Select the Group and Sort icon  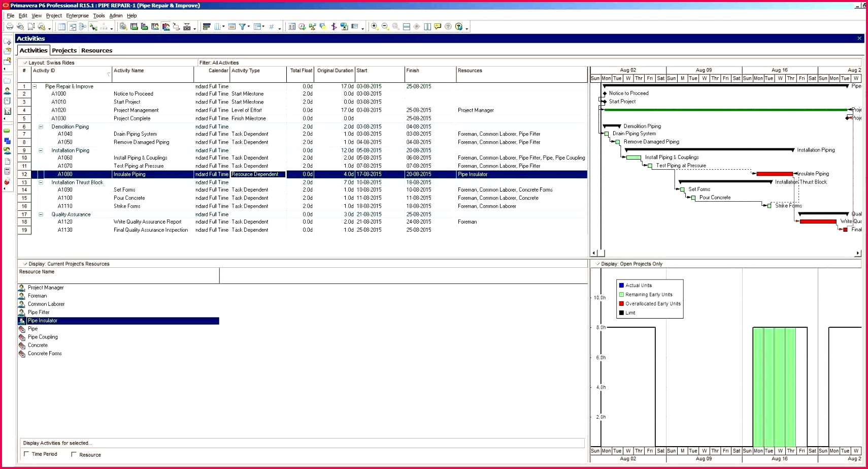[207, 26]
